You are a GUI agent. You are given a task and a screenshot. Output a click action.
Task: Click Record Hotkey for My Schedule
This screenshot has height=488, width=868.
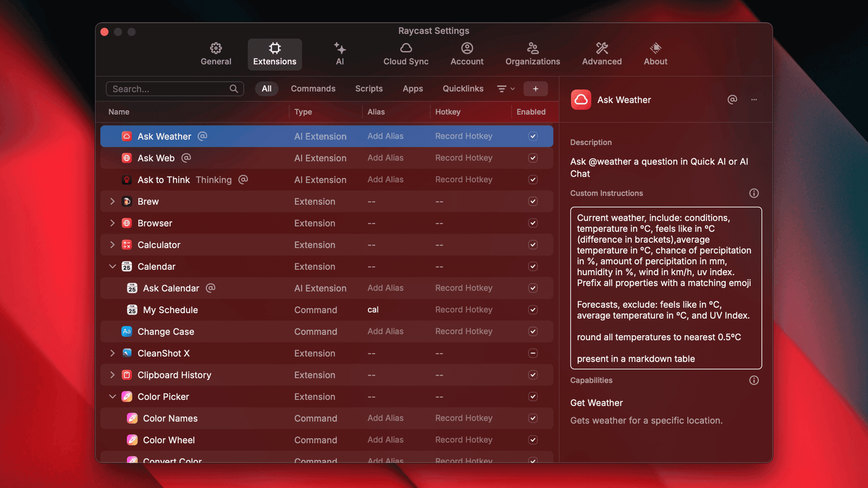click(x=463, y=310)
